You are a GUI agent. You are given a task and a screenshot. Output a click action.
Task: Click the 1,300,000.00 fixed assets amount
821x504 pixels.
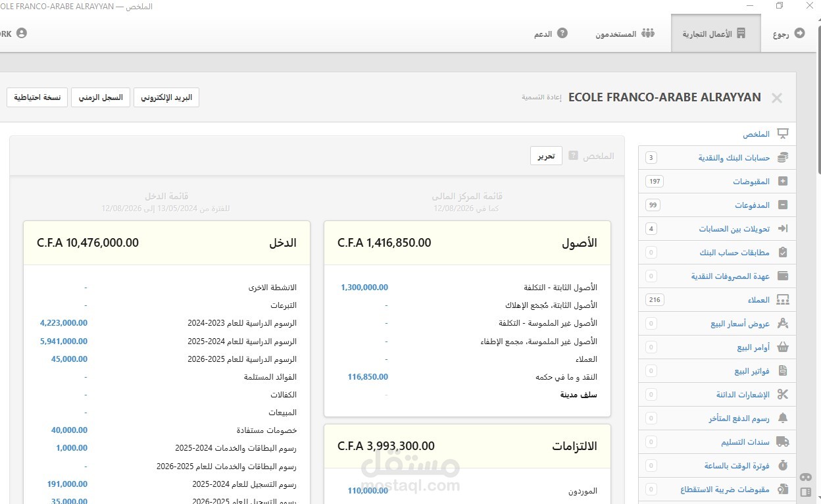(364, 288)
